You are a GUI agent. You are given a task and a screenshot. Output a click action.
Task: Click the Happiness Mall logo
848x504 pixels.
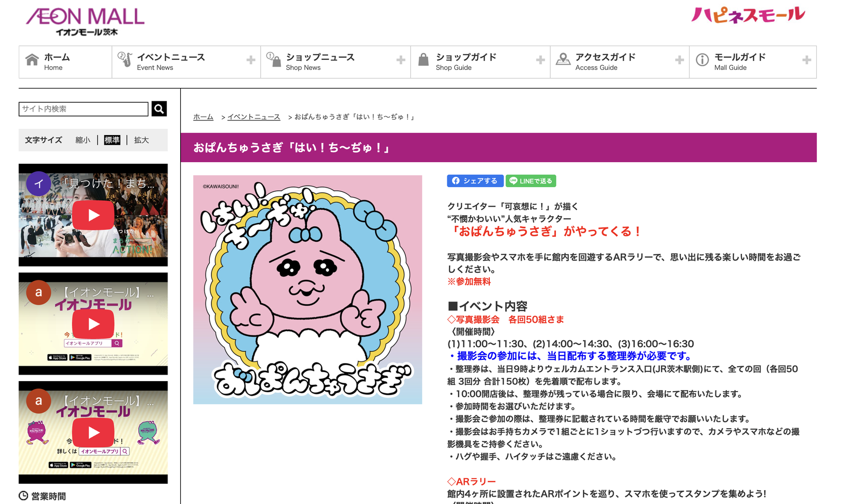tap(748, 15)
